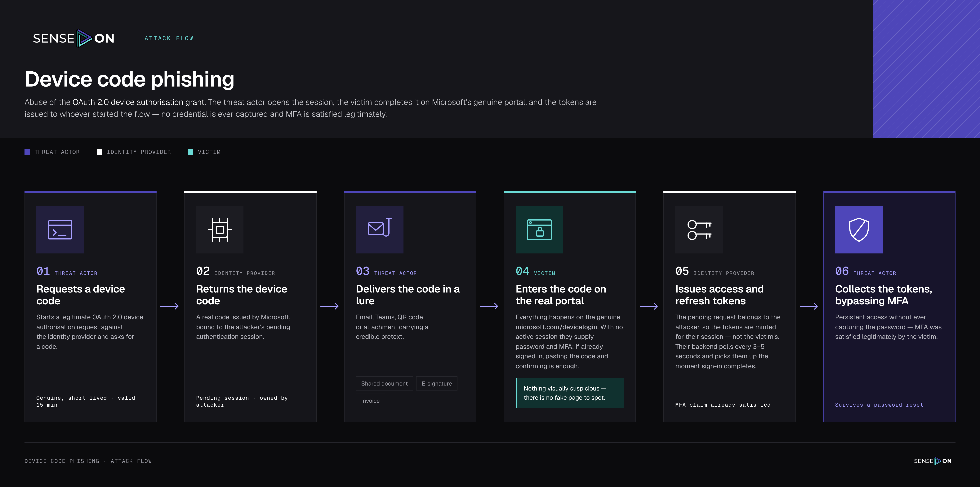Select the shield icon in step 06
The height and width of the screenshot is (487, 980).
tap(859, 230)
